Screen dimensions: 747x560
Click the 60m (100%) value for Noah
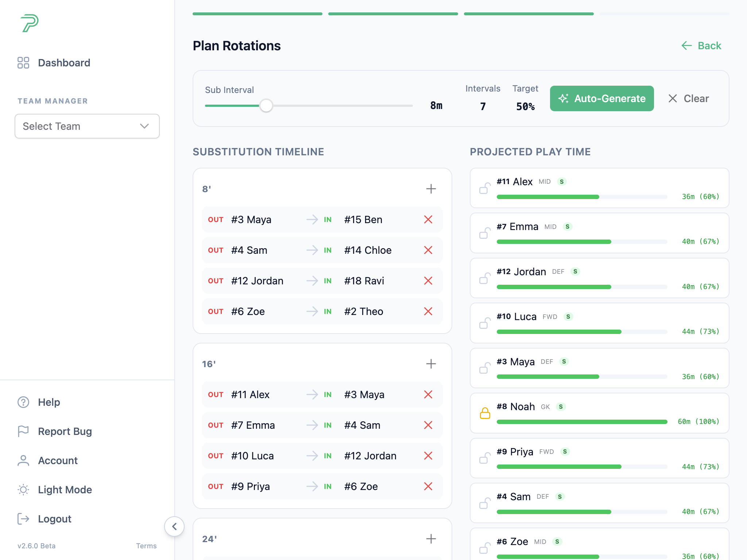click(x=698, y=421)
